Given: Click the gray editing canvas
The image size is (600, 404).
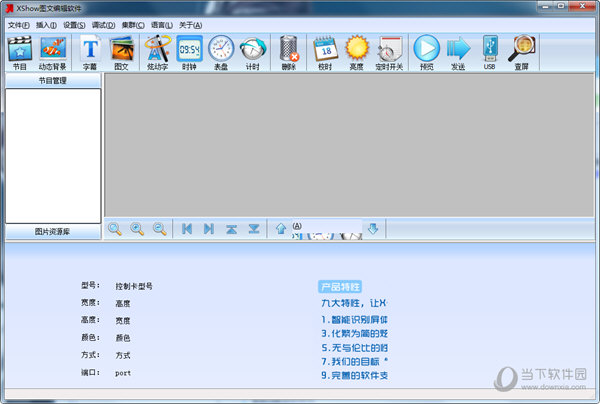Looking at the screenshot, I should [349, 145].
